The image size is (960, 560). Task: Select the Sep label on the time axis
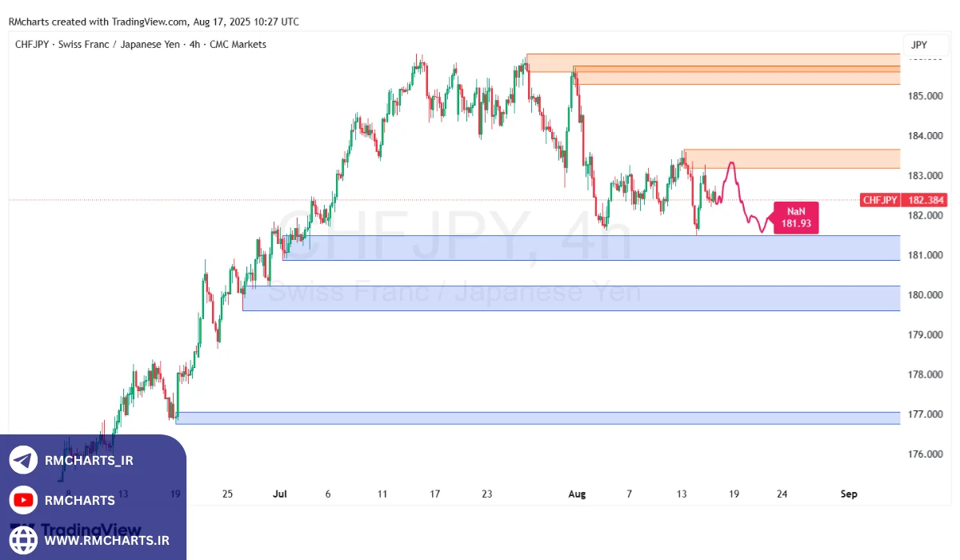coord(848,494)
